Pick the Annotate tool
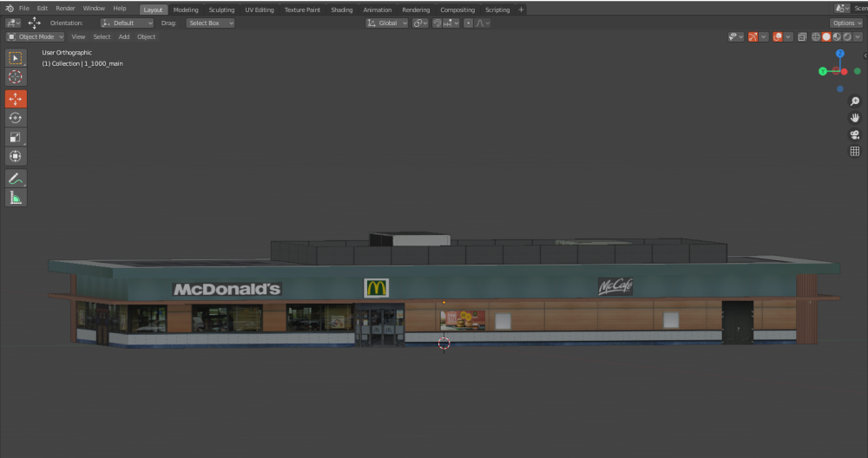This screenshot has width=868, height=458. coord(16,178)
